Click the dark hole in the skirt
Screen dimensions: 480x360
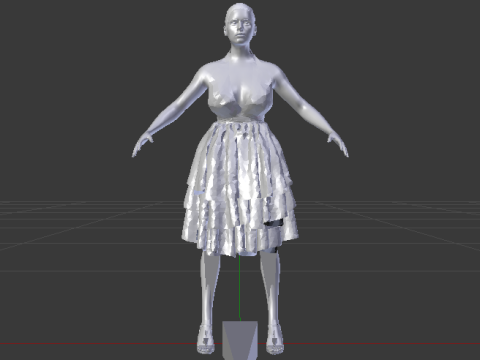click(273, 223)
